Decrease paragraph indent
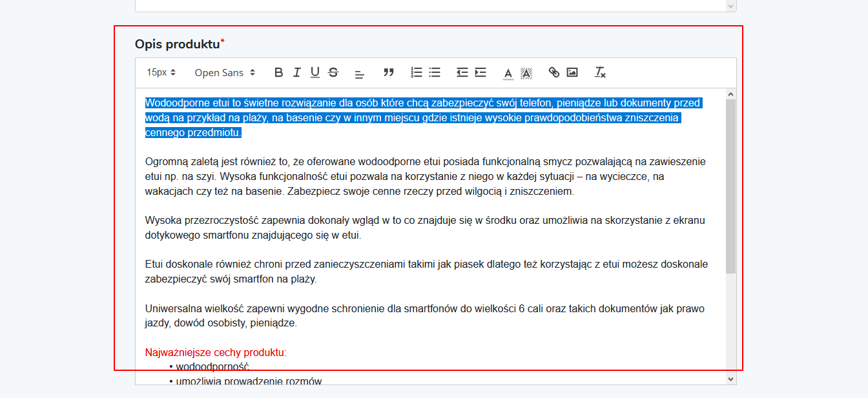868x398 pixels. (462, 73)
